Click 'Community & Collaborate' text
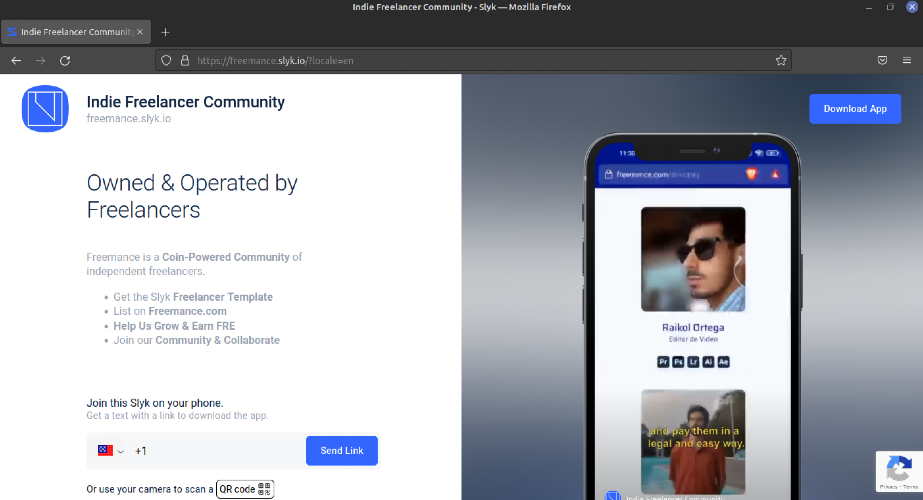 coord(217,340)
